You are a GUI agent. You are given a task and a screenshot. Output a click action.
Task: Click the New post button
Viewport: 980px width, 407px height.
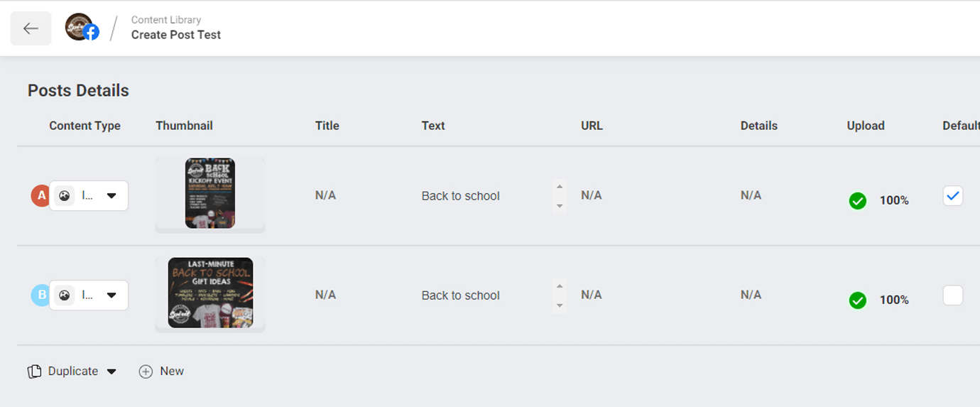click(161, 371)
